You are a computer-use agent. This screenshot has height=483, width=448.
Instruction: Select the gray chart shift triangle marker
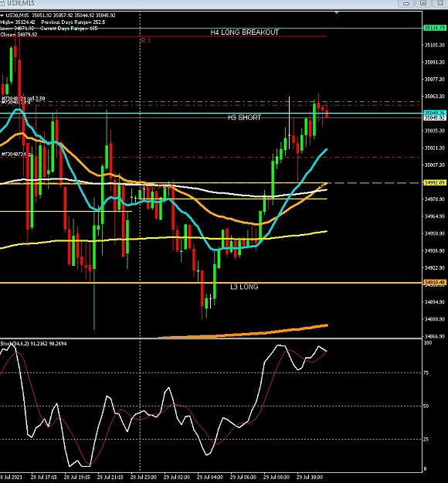[337, 12]
